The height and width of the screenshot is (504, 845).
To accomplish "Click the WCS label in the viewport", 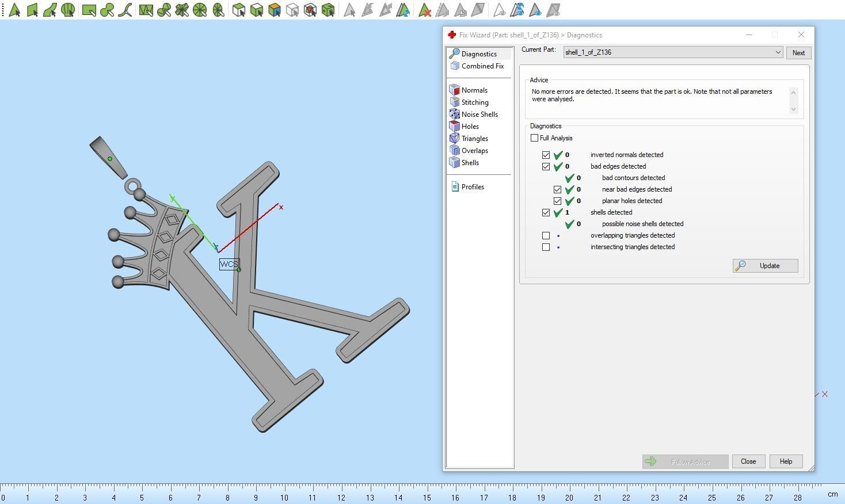I will pos(229,264).
